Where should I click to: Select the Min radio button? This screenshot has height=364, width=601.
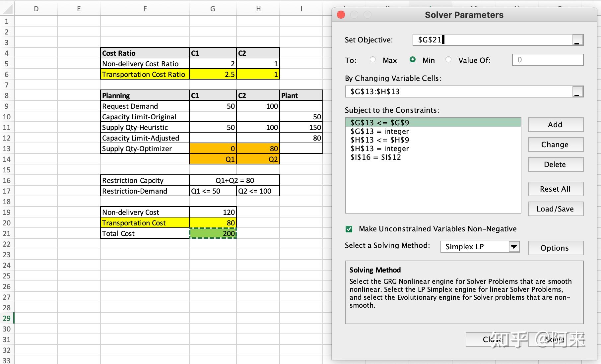pyautogui.click(x=413, y=60)
